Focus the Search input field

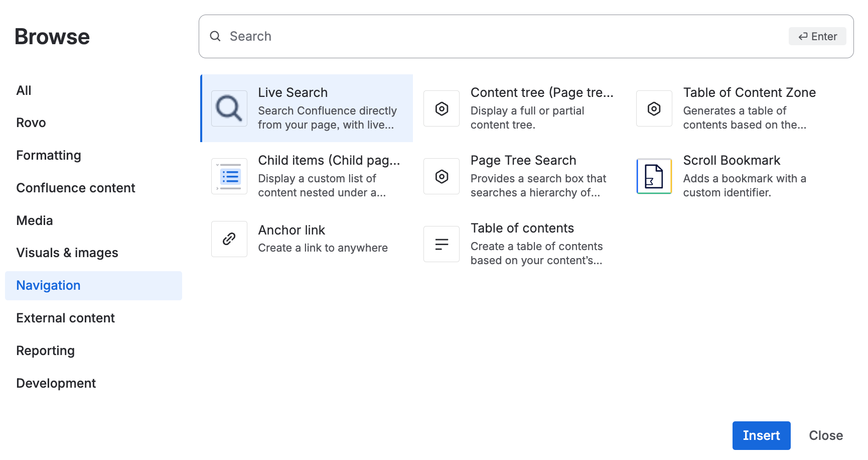click(x=502, y=36)
